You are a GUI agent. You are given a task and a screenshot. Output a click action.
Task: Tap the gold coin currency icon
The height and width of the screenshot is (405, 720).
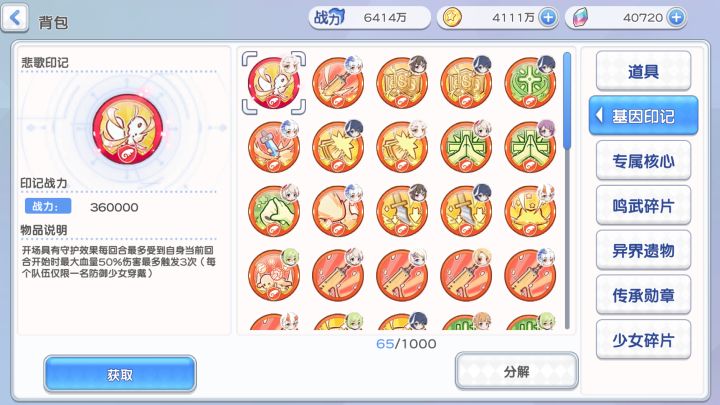(x=452, y=18)
